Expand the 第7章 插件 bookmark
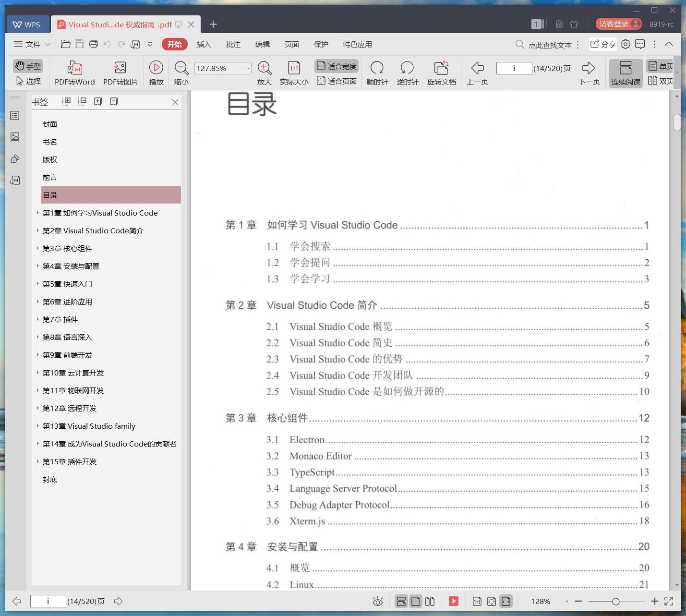Viewport: 686px width, 616px height. click(38, 319)
